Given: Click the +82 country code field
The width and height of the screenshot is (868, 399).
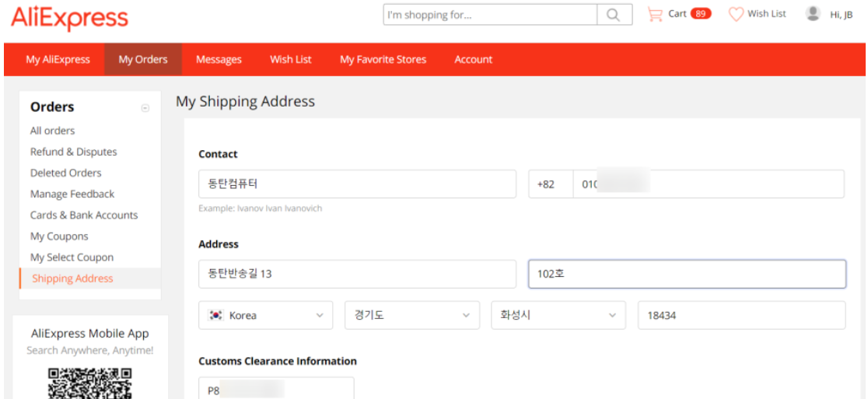Looking at the screenshot, I should point(551,184).
